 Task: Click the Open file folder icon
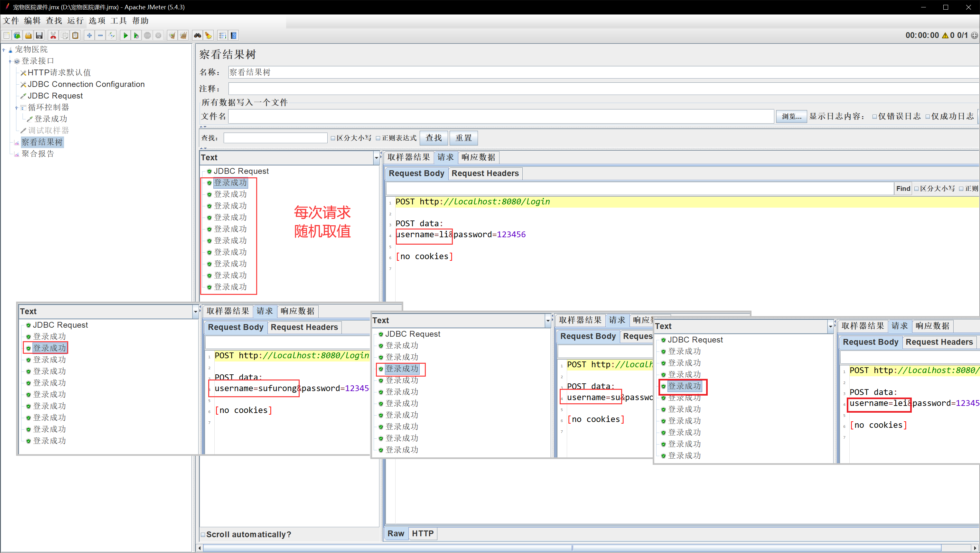pos(28,35)
